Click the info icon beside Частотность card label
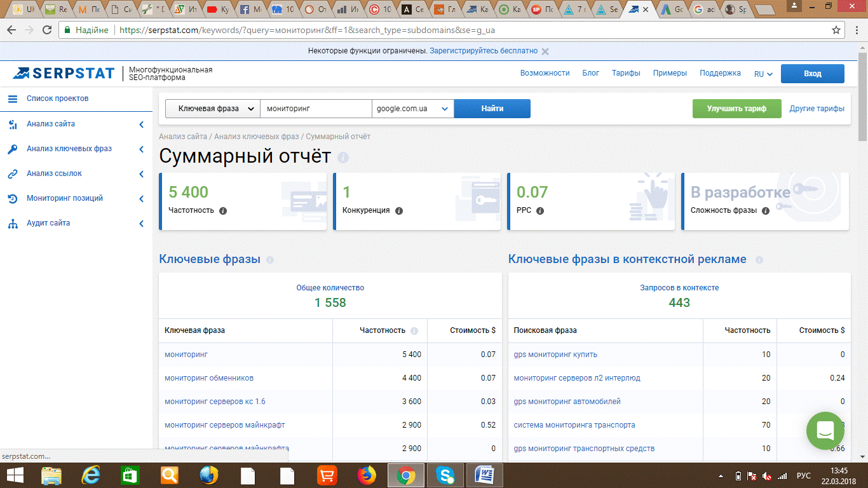868x488 pixels. (223, 210)
